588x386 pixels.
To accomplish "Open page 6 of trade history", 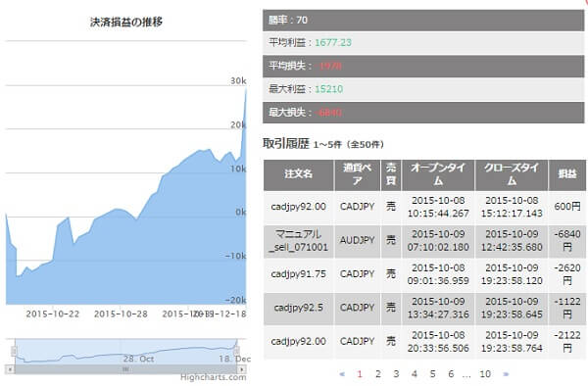I will (x=451, y=373).
